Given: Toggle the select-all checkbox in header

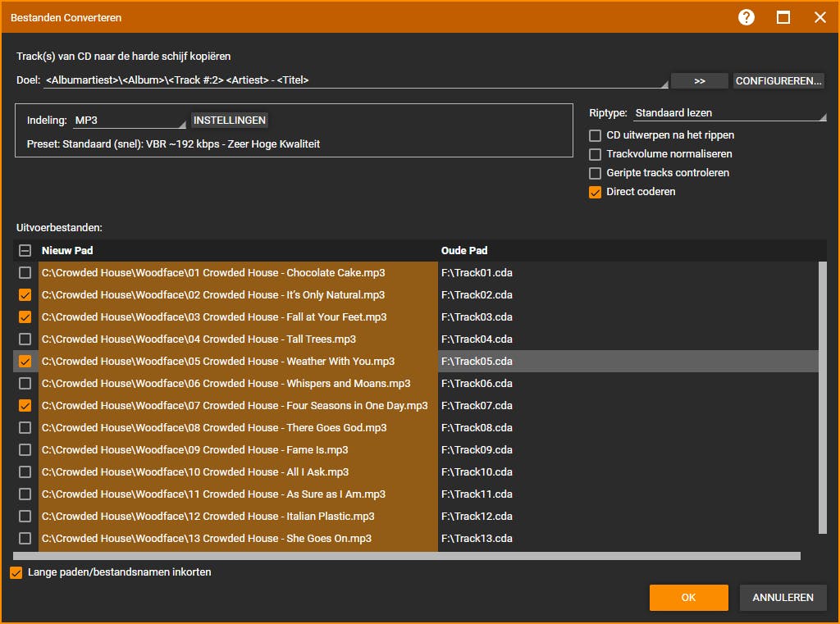Looking at the screenshot, I should pyautogui.click(x=25, y=251).
